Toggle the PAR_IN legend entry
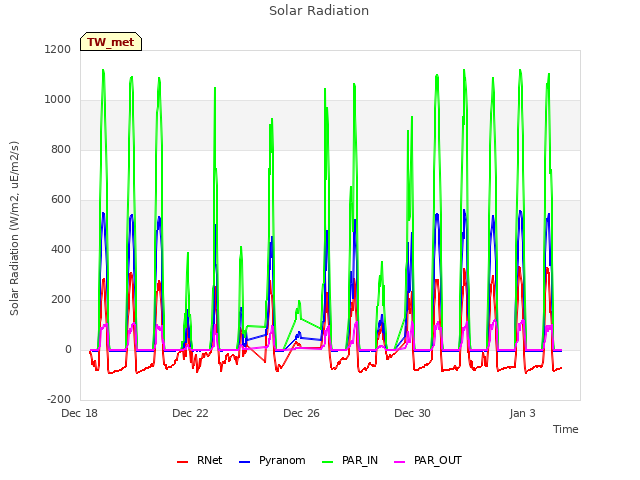The image size is (640, 480). pyautogui.click(x=350, y=460)
